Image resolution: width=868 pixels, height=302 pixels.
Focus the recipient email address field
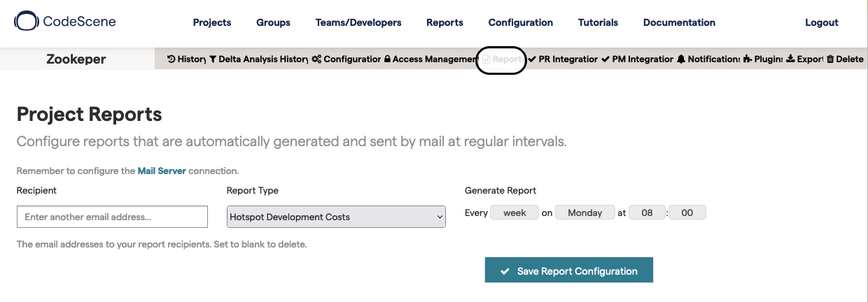[112, 217]
